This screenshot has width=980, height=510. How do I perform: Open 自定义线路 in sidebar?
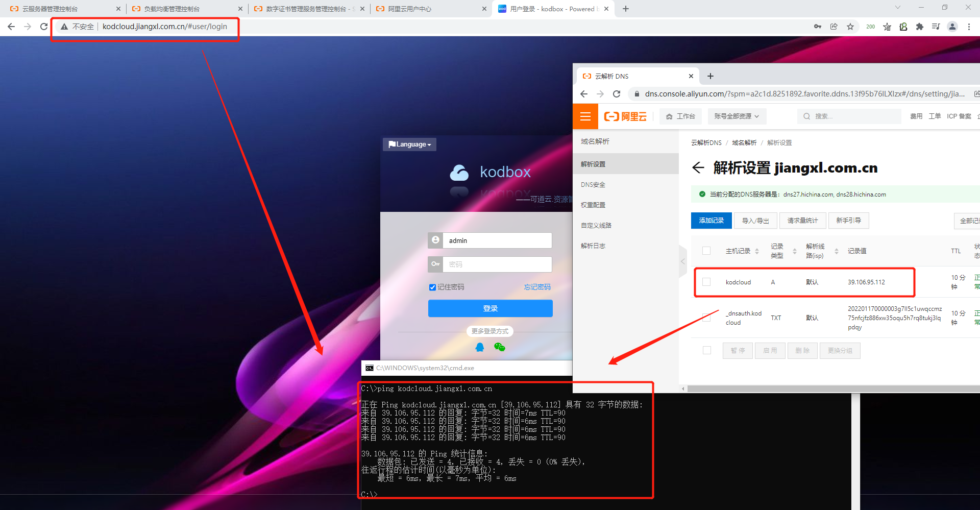596,225
